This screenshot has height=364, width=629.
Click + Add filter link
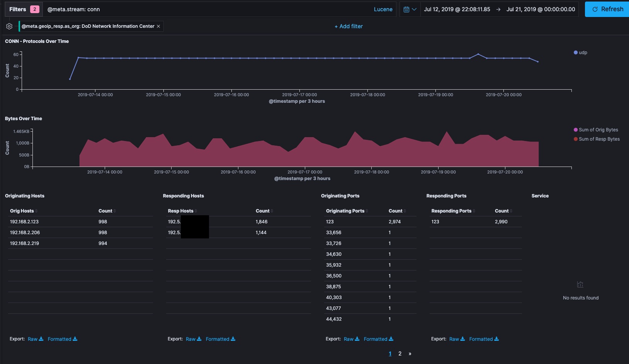[348, 26]
